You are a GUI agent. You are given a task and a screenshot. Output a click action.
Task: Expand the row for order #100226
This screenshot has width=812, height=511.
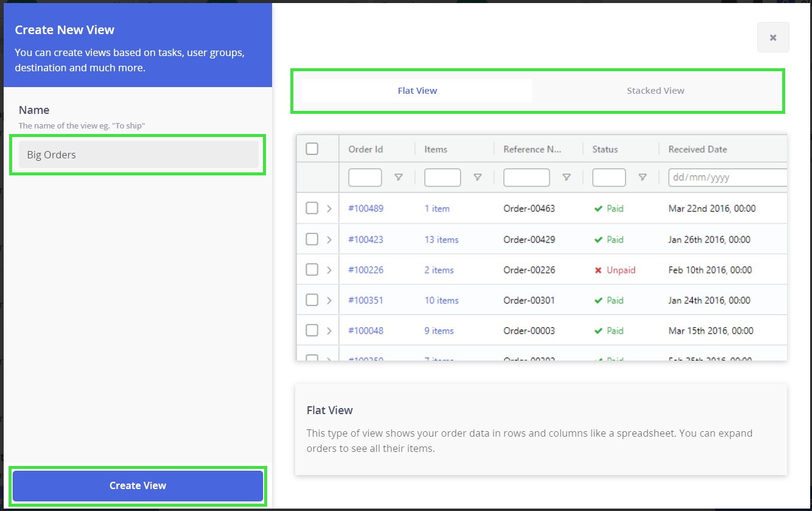(x=329, y=270)
